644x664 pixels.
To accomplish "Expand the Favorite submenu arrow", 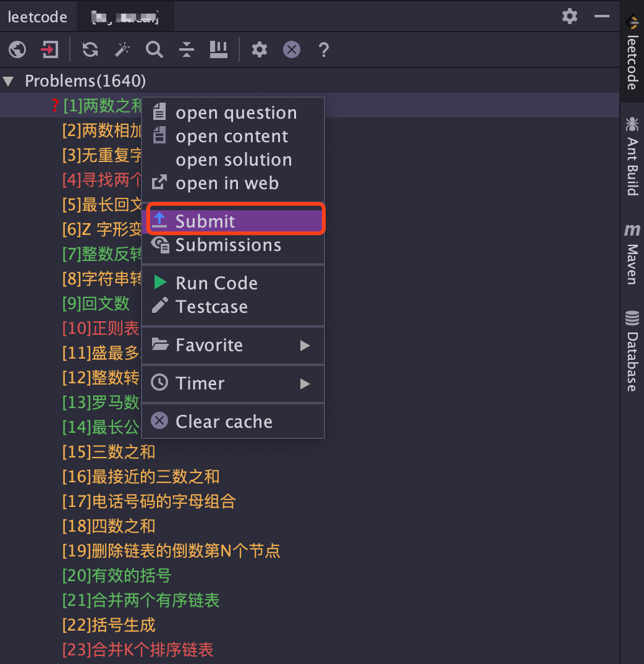I will 305,346.
